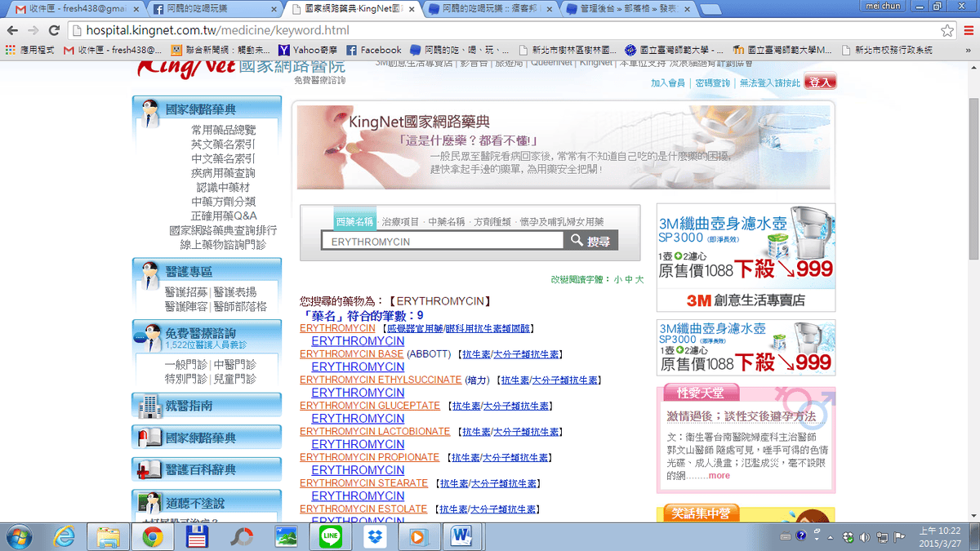Open the ERYTHROMYCIN BASE result
The height and width of the screenshot is (551, 980).
point(351,354)
